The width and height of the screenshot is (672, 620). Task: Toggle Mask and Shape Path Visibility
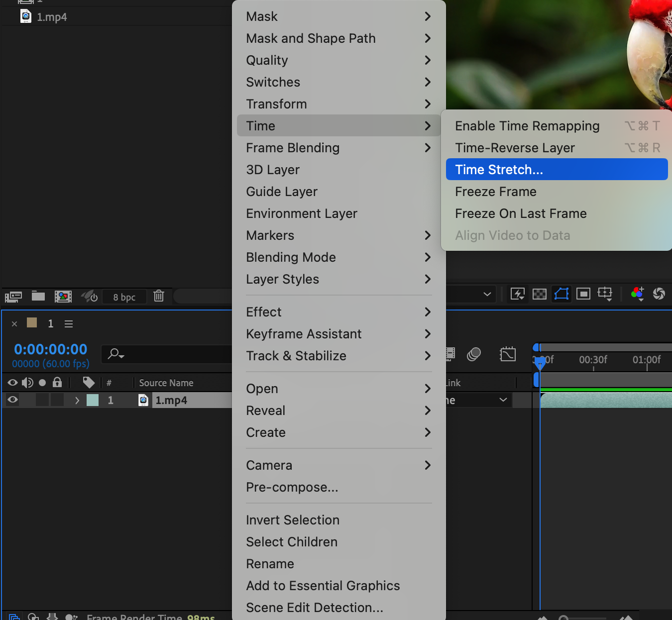pyautogui.click(x=561, y=294)
